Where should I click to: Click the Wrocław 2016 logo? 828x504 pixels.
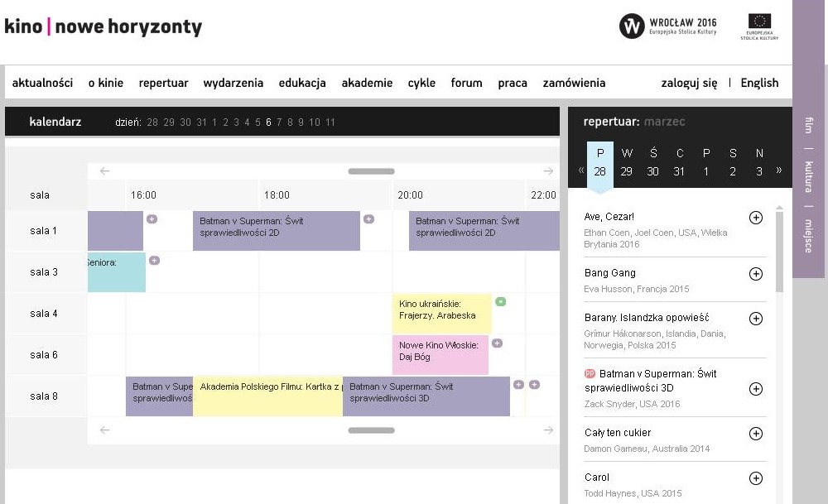(x=667, y=26)
